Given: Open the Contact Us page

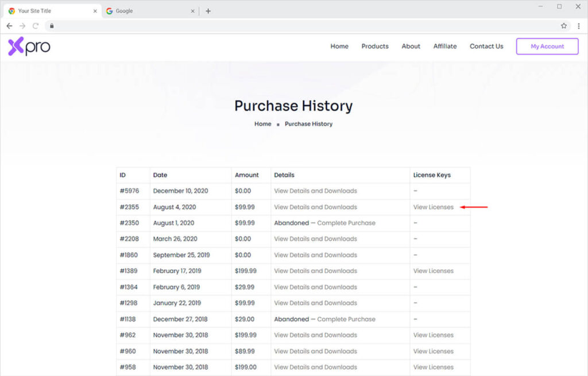Looking at the screenshot, I should tap(486, 46).
